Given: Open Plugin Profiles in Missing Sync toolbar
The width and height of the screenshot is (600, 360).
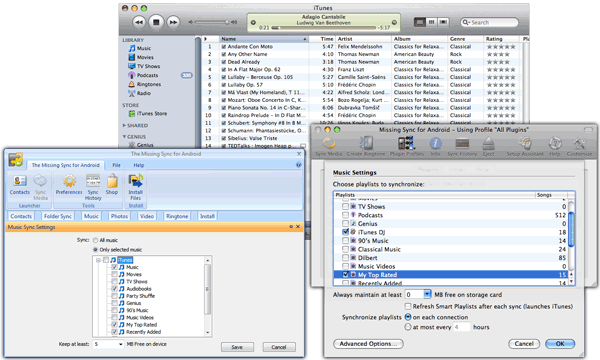Looking at the screenshot, I should (406, 143).
